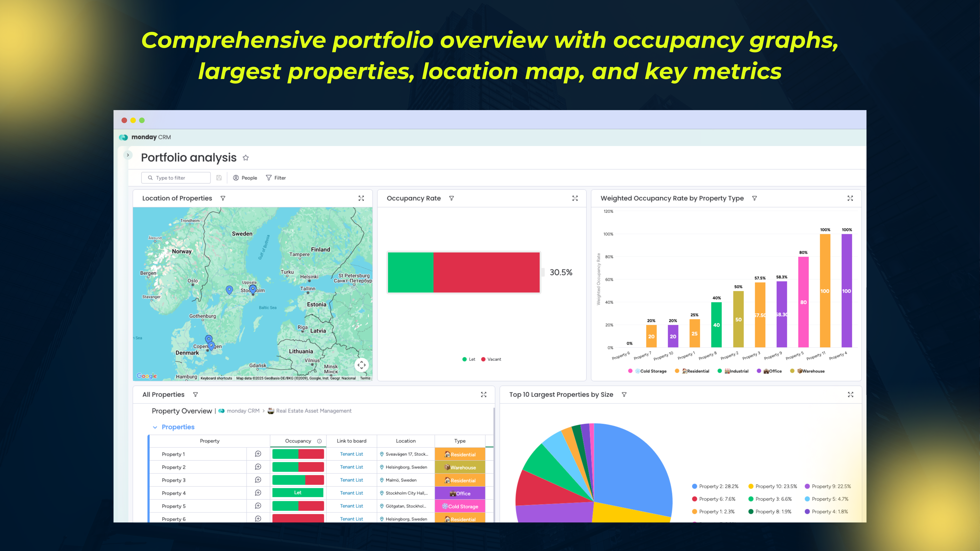
Task: Click the map pin near Stockholm
Action: 253,289
